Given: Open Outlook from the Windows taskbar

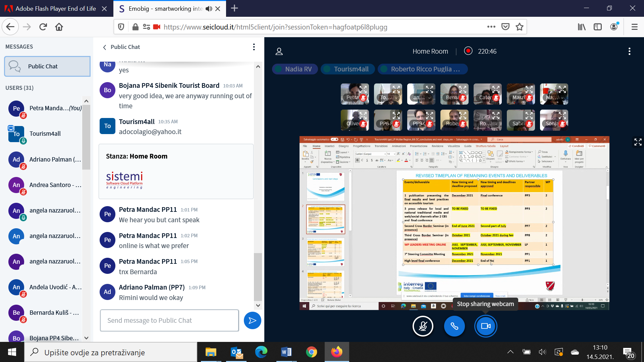Looking at the screenshot, I should tap(236, 352).
